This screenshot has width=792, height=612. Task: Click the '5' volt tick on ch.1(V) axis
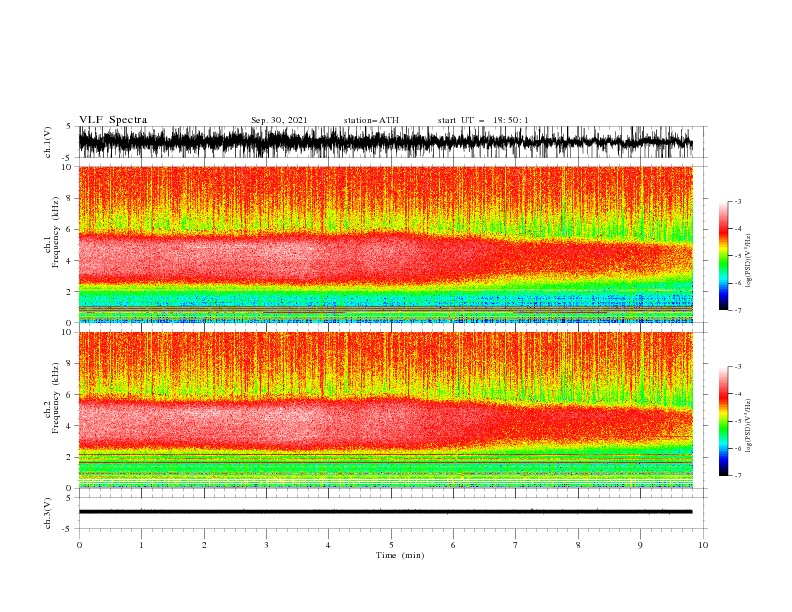point(69,126)
